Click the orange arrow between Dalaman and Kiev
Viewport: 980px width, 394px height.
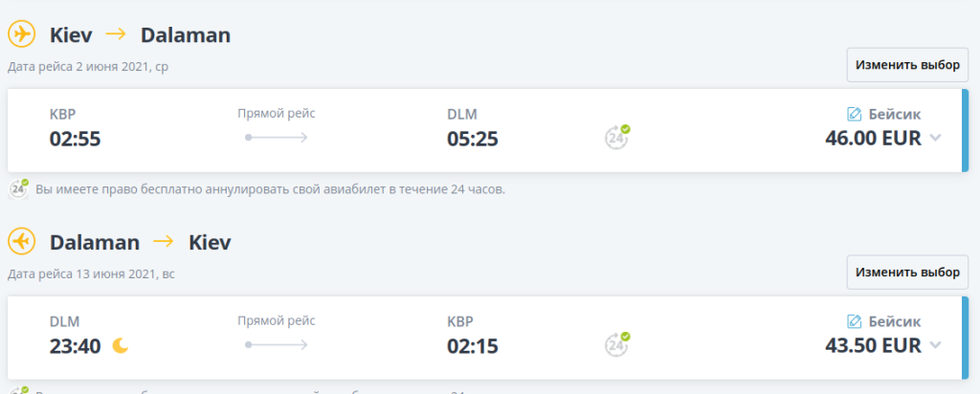point(165,242)
